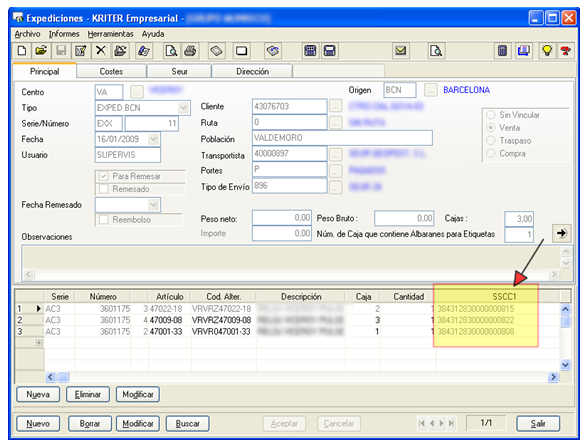This screenshot has width=588, height=446.
Task: Click the new document toolbar icon
Action: [x=22, y=51]
